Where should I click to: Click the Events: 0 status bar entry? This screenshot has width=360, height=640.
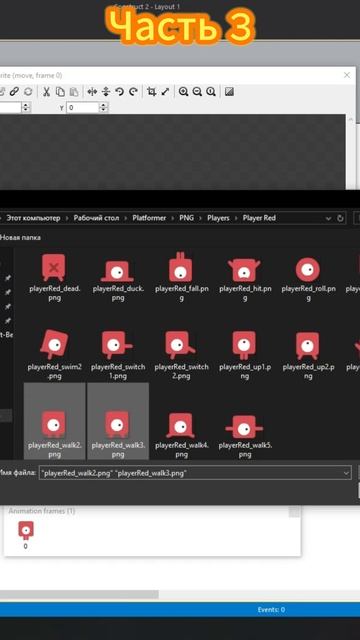[271, 610]
